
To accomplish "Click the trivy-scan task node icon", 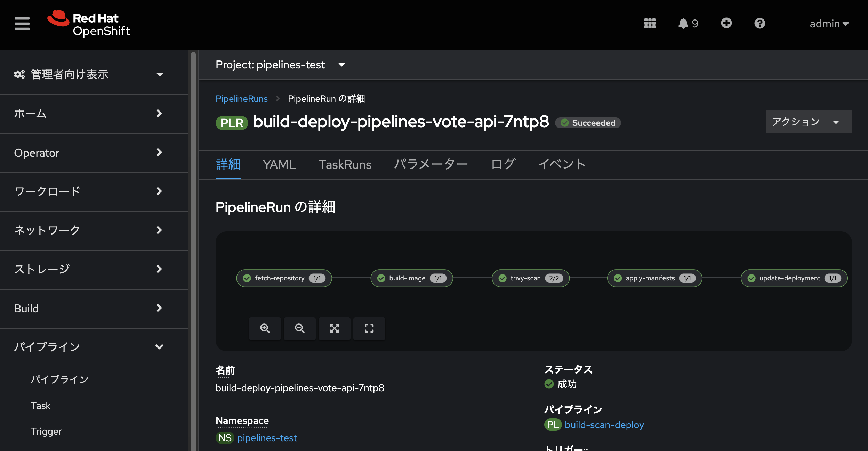I will [x=502, y=278].
